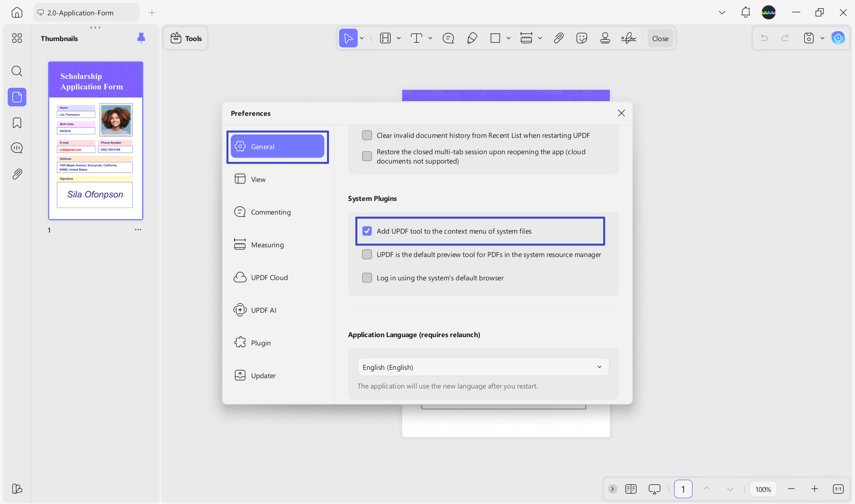This screenshot has height=504, width=855.
Task: Open the page display mode icon
Action: tap(631, 489)
